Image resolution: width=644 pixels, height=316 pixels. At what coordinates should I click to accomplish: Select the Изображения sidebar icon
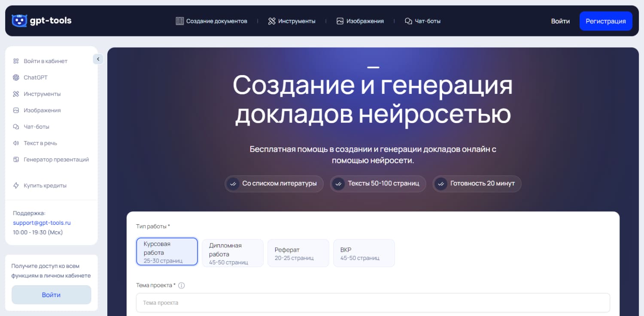(x=16, y=110)
